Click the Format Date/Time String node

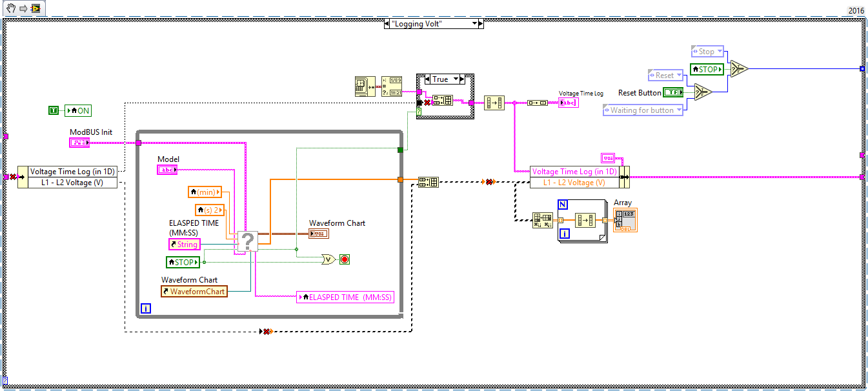pos(392,87)
